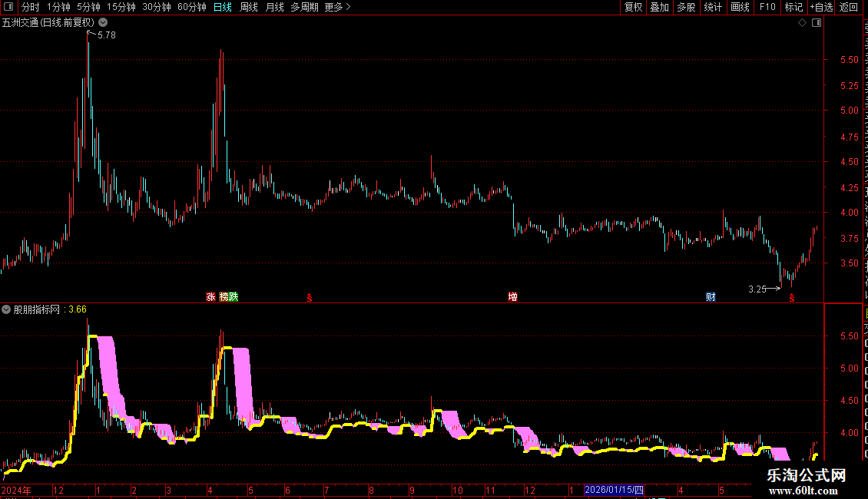This screenshot has width=868, height=499.
Task: Click the red S marker near April
Action: (x=310, y=298)
